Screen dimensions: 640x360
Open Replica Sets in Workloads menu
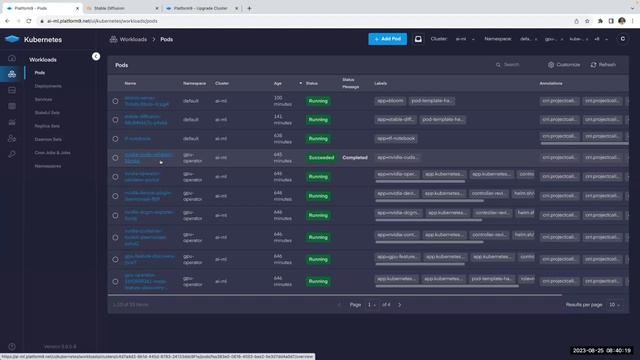(47, 126)
